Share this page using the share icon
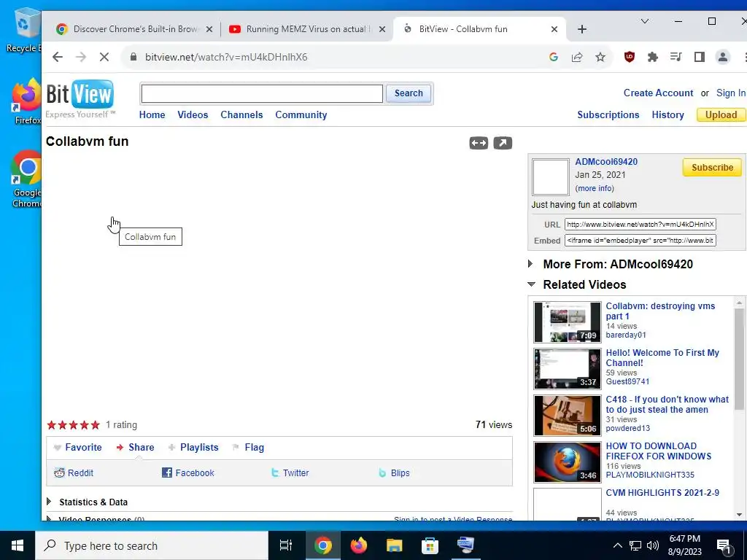The height and width of the screenshot is (560, 747). tap(577, 57)
